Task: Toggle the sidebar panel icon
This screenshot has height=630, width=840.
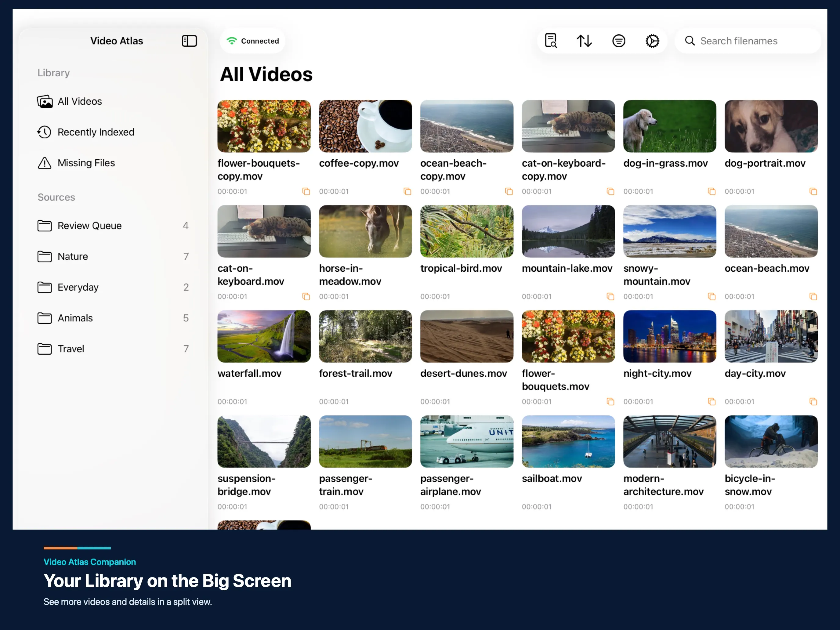Action: coord(189,41)
